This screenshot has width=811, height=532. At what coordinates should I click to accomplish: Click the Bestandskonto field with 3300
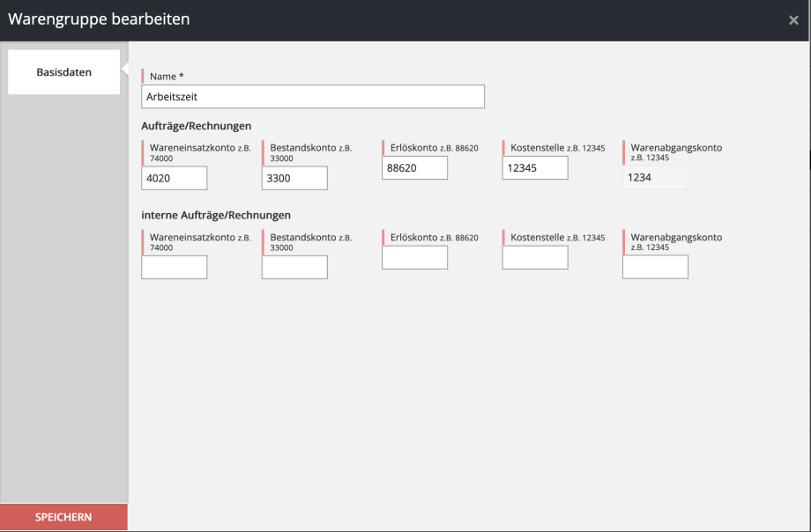[294, 178]
